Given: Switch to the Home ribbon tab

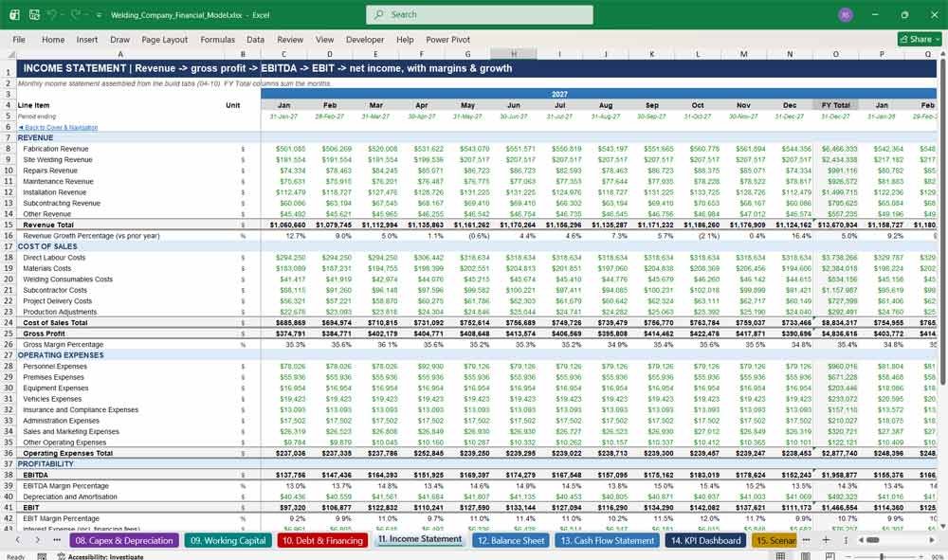Looking at the screenshot, I should click(x=53, y=39).
